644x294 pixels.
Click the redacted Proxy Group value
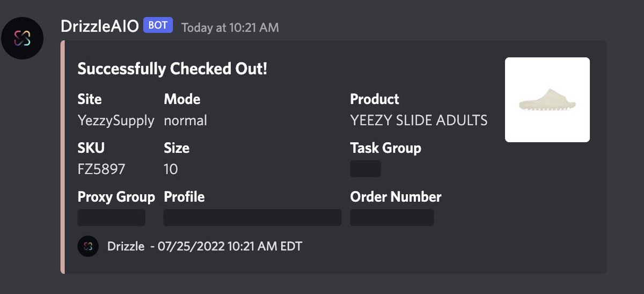pyautogui.click(x=112, y=217)
